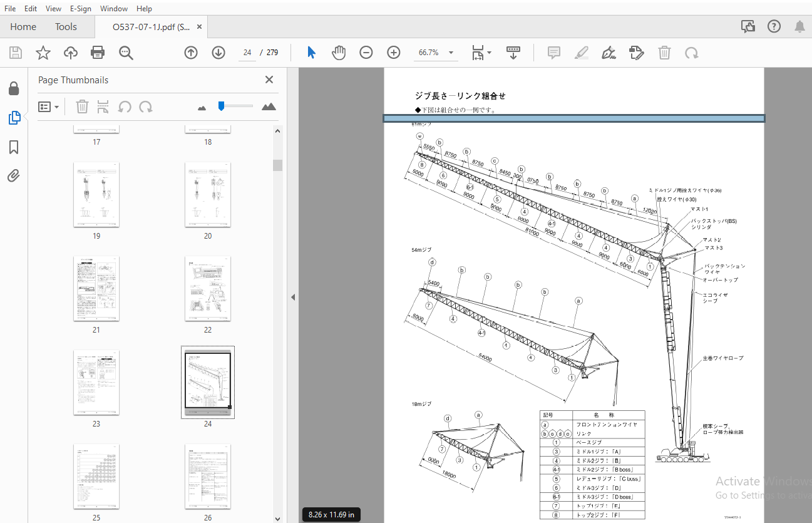Select the highlight text pen tool

coord(582,53)
